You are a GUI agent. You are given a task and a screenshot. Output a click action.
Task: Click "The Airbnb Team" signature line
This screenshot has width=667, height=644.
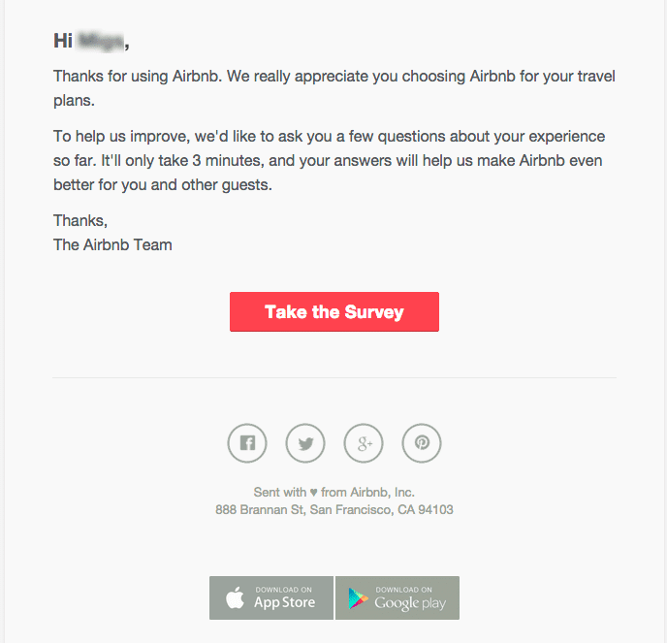[x=112, y=244]
